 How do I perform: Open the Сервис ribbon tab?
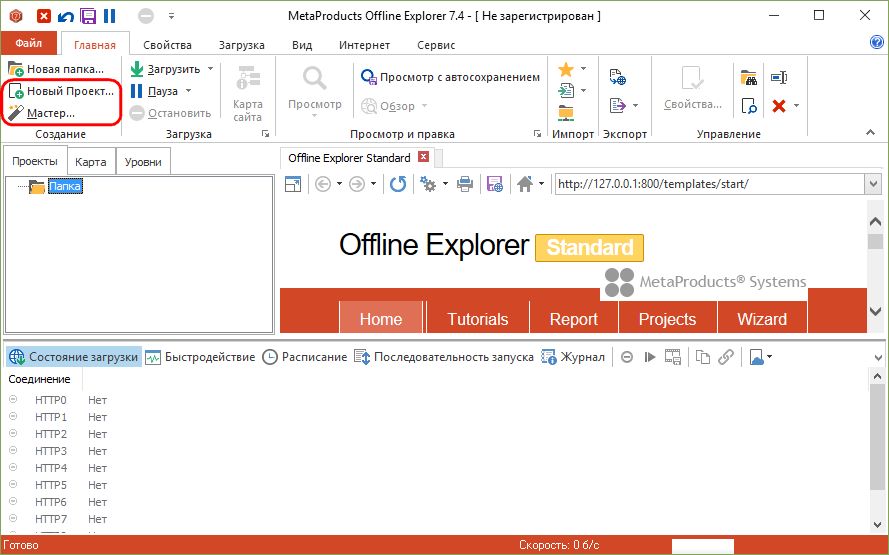436,45
